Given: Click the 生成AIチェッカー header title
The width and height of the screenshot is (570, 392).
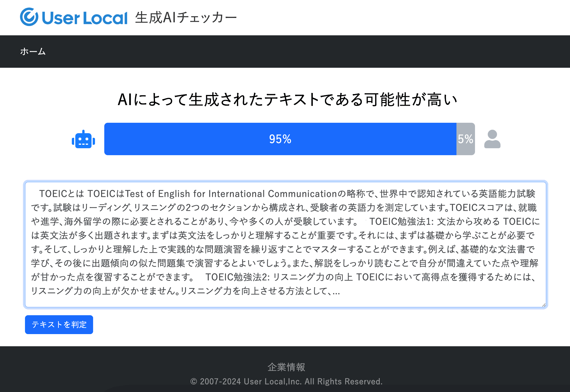Looking at the screenshot, I should click(x=186, y=17).
